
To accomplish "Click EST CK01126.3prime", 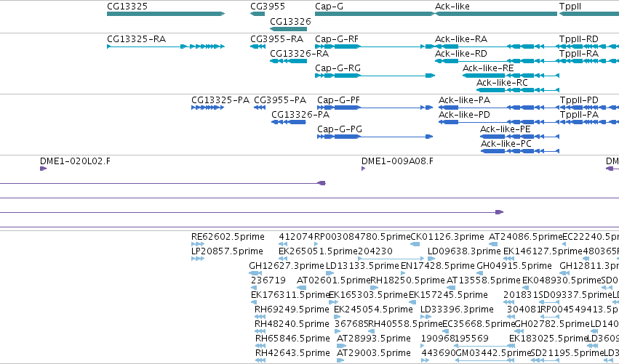I will click(415, 245).
